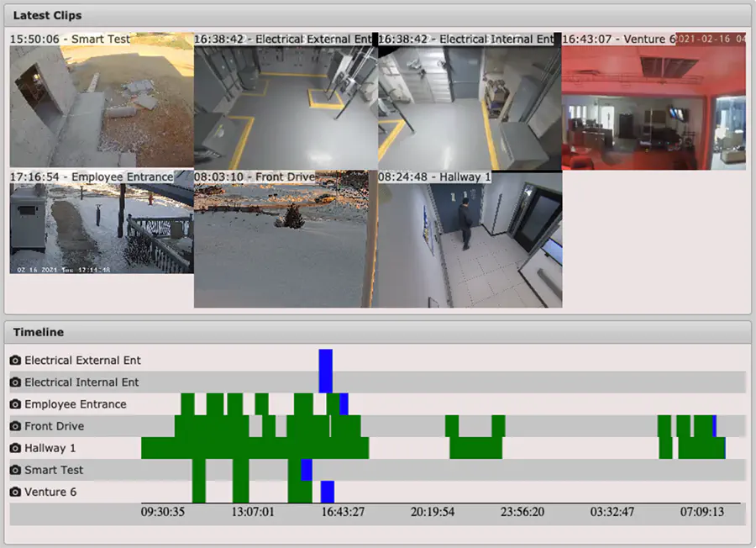Click camera icon beside Electrical External Ent
756x548 pixels.
pyautogui.click(x=15, y=361)
